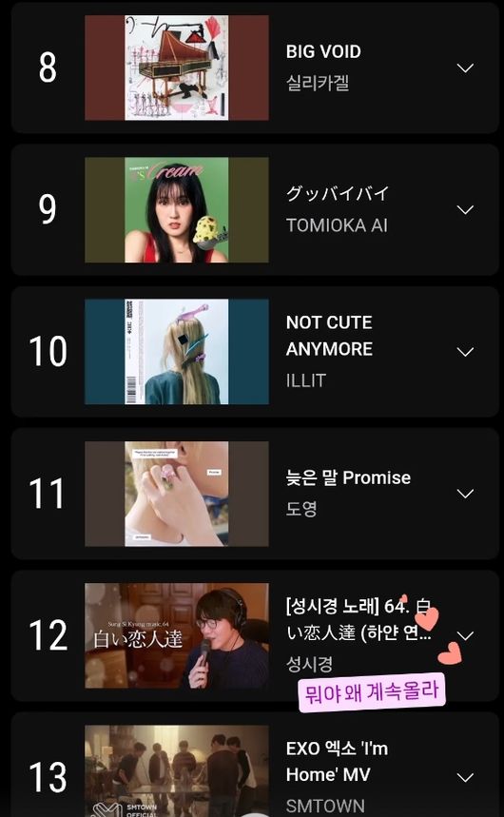Expand NOT CUTE ANYMORE chevron
This screenshot has height=817, width=504.
tap(465, 352)
